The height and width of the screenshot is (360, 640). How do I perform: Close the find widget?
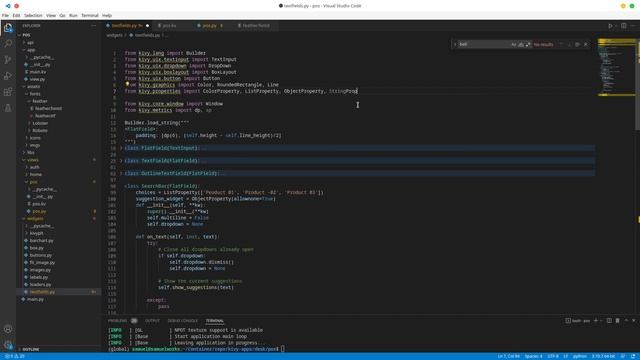point(586,44)
